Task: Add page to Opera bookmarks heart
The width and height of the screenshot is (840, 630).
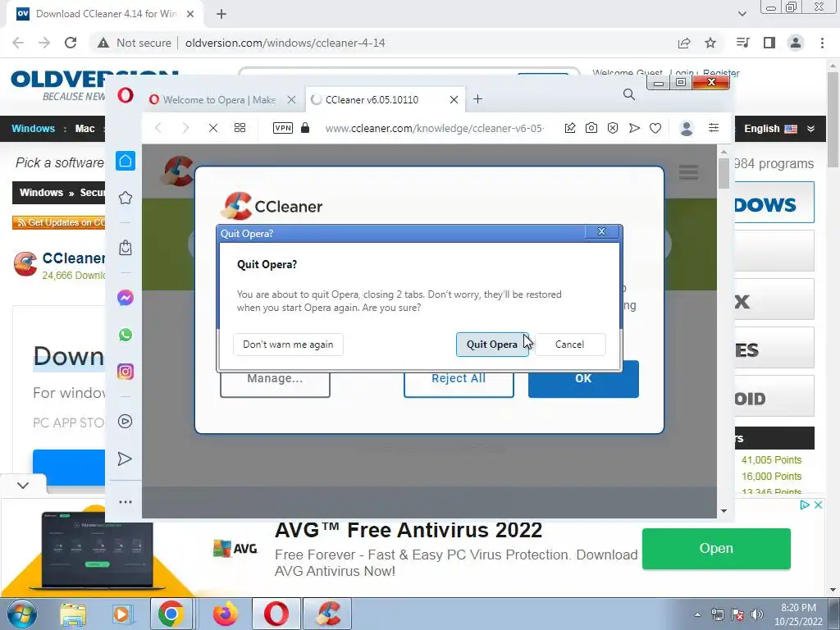Action: tap(655, 128)
